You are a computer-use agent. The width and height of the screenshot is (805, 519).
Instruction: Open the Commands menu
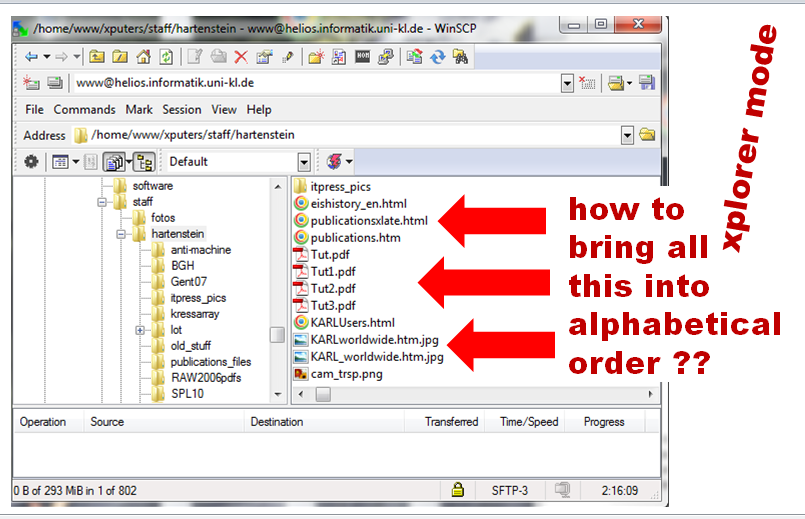[x=84, y=109]
